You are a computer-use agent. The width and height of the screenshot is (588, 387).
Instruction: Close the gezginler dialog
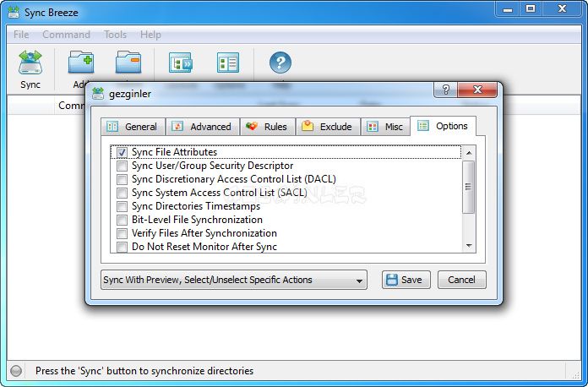(x=477, y=90)
